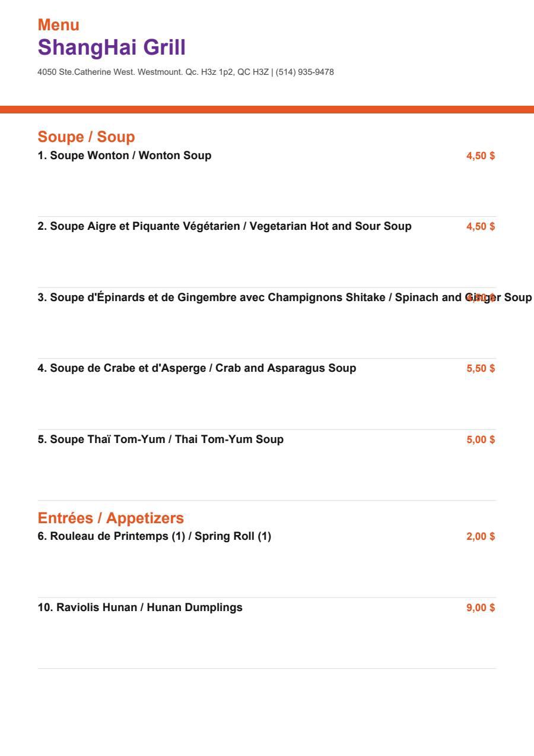Click the ShangHai Grill restaurant title

[112, 47]
